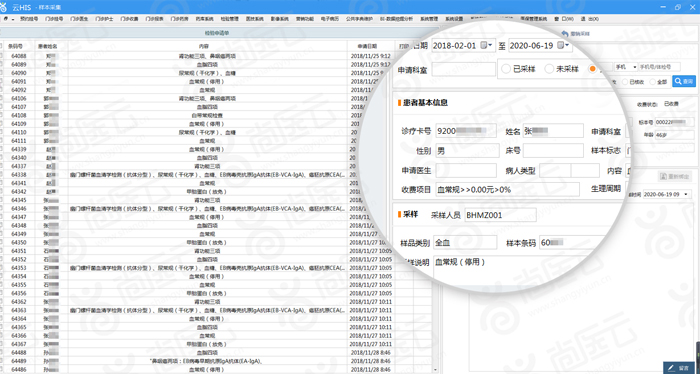This screenshot has width=700, height=374.
Task: Expand the 手机 search type dropdown
Action: [635, 67]
